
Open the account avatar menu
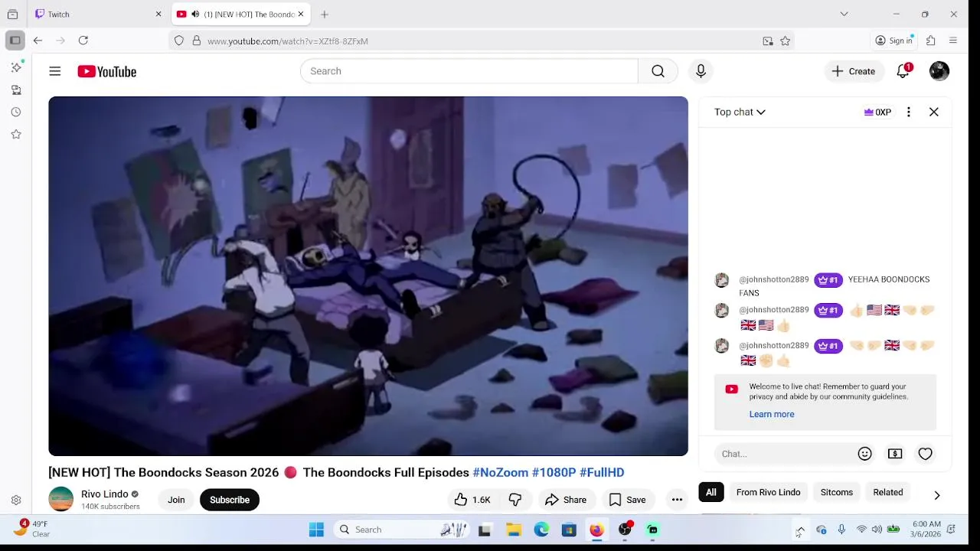click(x=939, y=71)
